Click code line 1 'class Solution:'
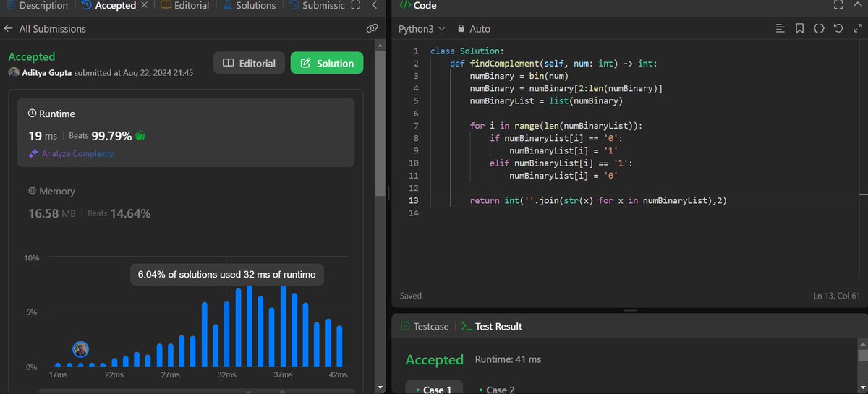Screen dimensions: 868x394 point(466,51)
